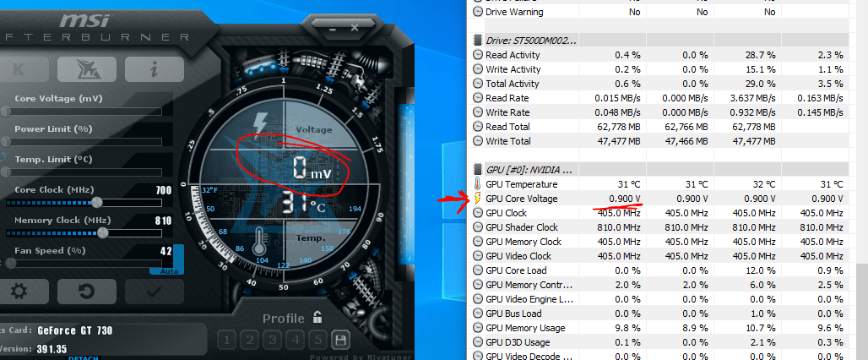
Task: Click the MSI dragon-jet logo button
Action: click(87, 69)
